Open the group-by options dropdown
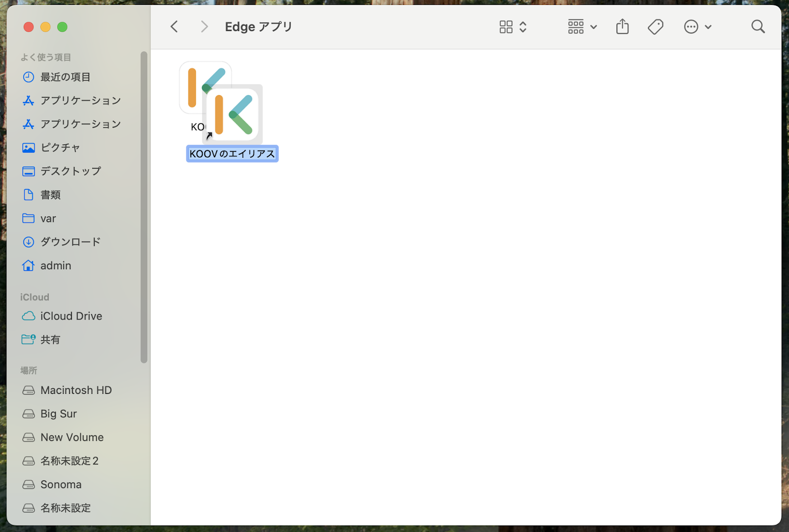Screen dimensions: 789x532 582,27
